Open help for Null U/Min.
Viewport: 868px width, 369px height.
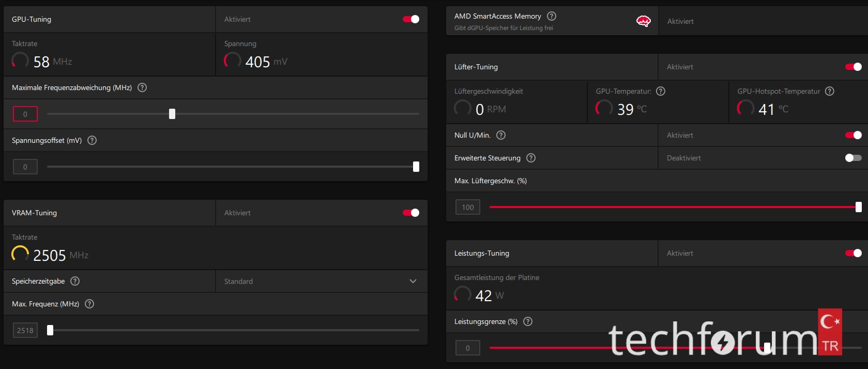pyautogui.click(x=501, y=135)
